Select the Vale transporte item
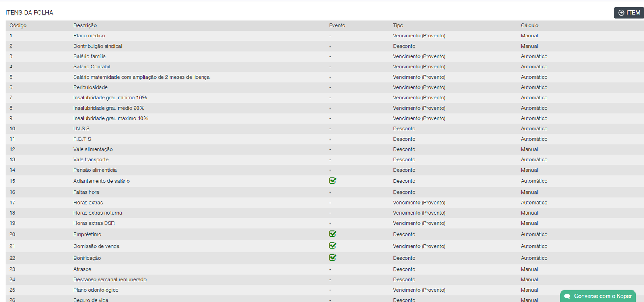Image resolution: width=644 pixels, height=302 pixels. (x=91, y=160)
